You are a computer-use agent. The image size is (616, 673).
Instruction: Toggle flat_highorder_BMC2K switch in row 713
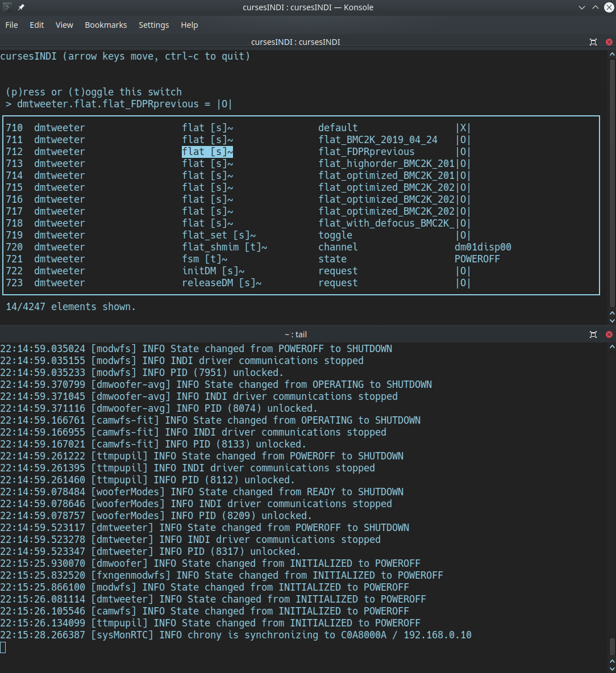[x=463, y=164]
